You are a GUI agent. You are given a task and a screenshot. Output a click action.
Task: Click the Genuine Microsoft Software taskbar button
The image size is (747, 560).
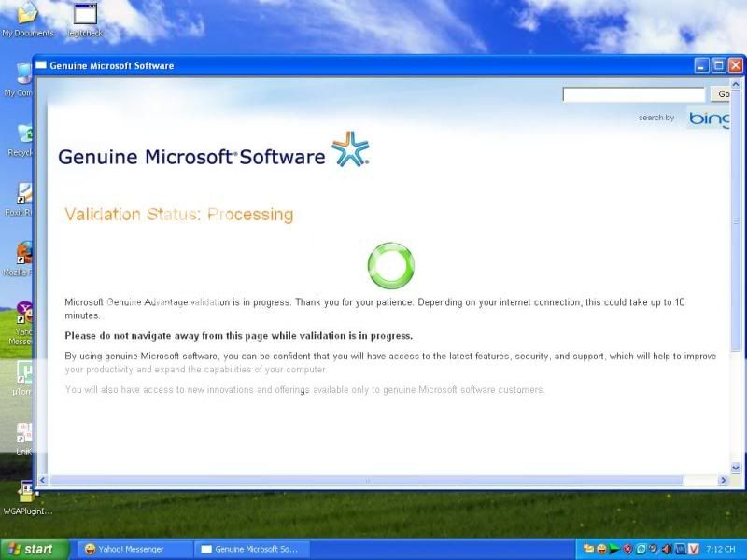252,549
